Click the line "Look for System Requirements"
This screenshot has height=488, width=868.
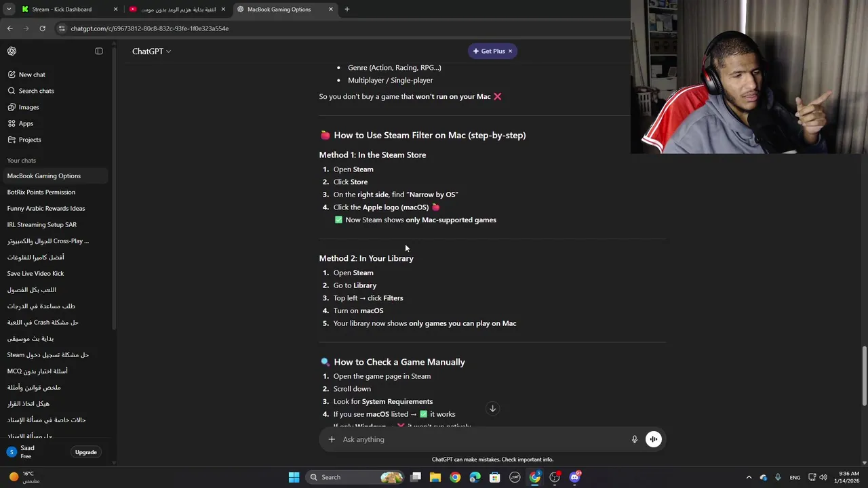click(x=382, y=401)
